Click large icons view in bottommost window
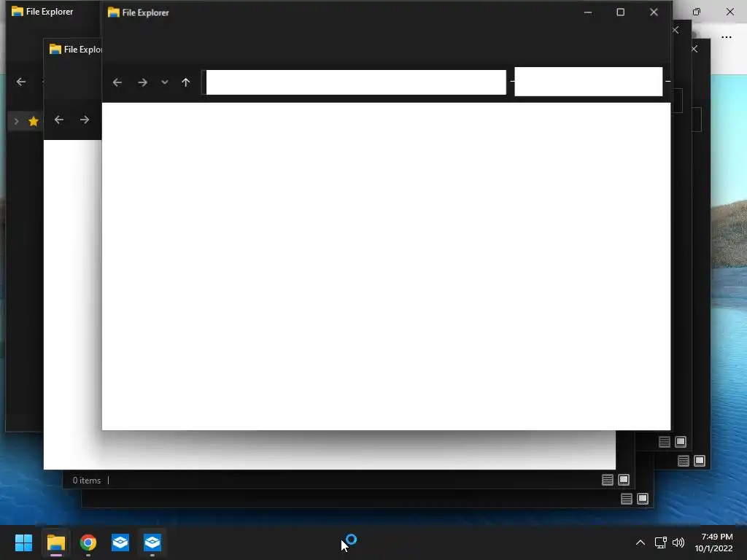Image resolution: width=747 pixels, height=560 pixels. 643,499
